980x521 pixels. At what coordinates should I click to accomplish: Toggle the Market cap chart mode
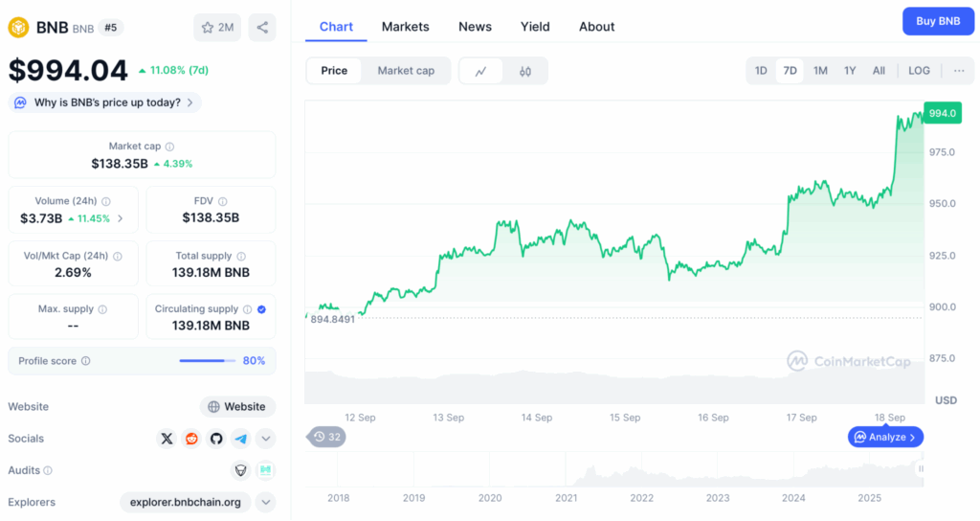tap(406, 71)
